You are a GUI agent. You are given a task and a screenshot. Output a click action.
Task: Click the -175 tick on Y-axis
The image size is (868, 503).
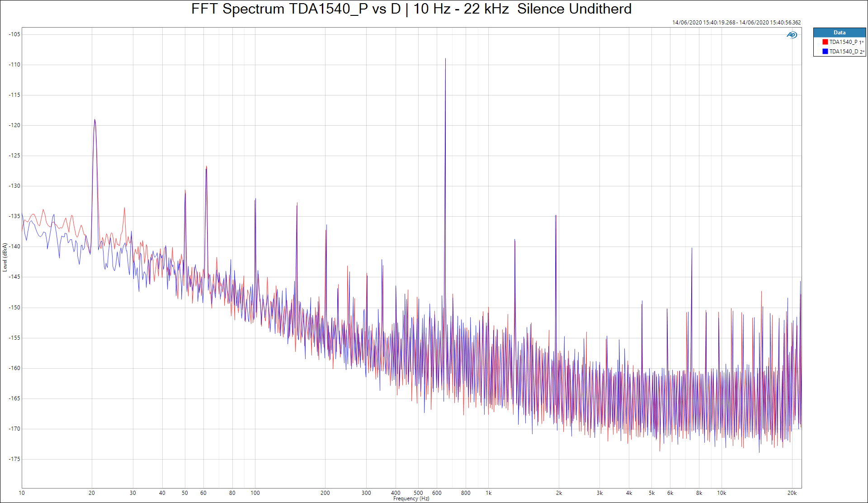click(x=14, y=459)
